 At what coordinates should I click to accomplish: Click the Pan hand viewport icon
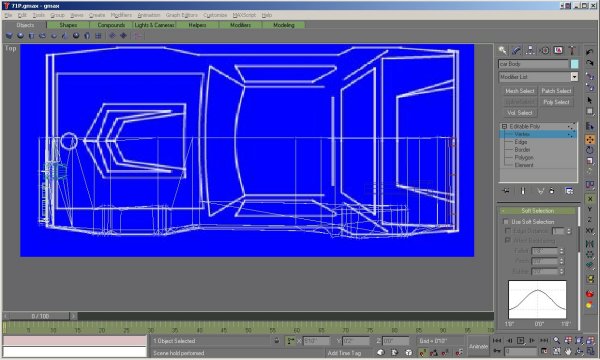pyautogui.click(x=568, y=351)
